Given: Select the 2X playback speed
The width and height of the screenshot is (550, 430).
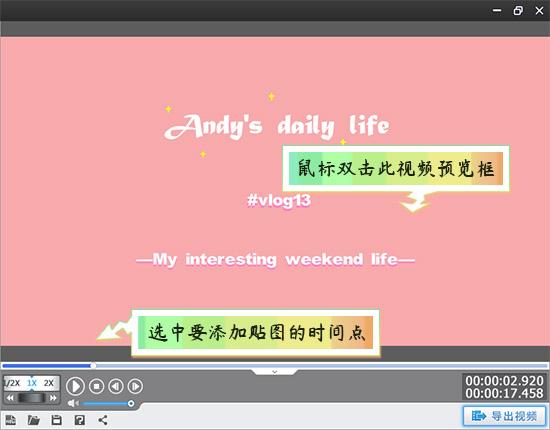Looking at the screenshot, I should coord(49,383).
